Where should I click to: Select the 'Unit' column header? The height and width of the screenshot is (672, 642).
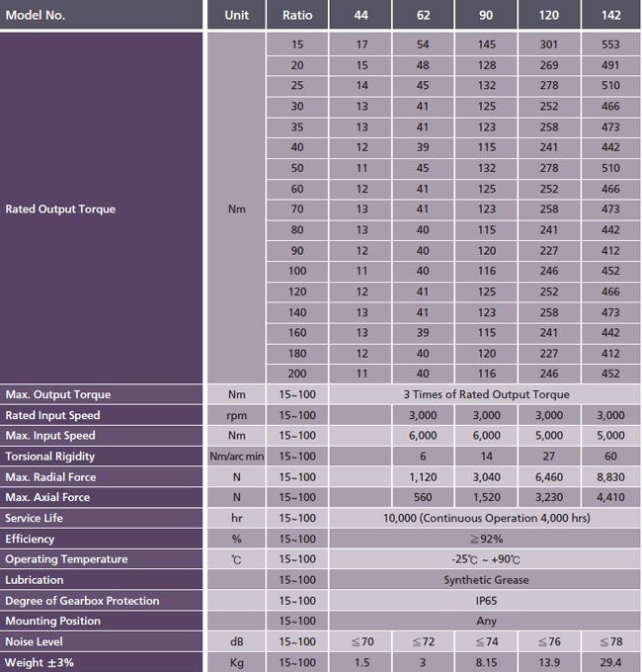pyautogui.click(x=236, y=15)
